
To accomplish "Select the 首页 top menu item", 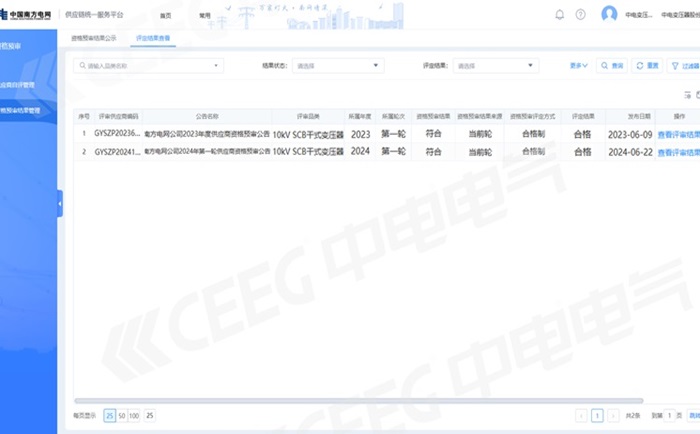I will tap(166, 16).
